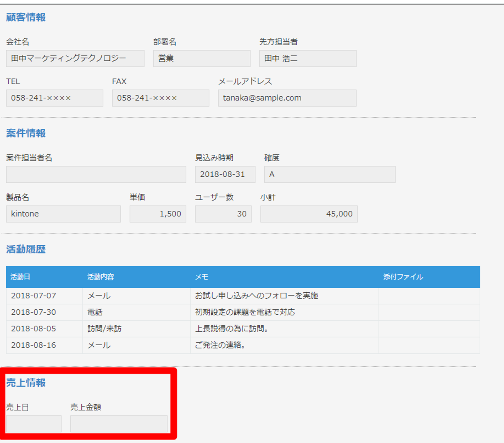Select the 単価 field with 1,500
Screen dimensions: 504x443
coord(158,214)
